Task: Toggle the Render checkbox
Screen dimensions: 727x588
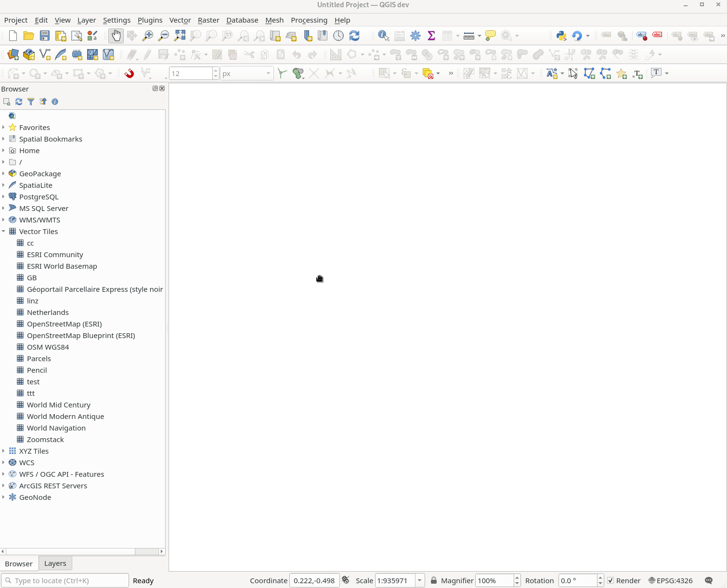Action: [610, 580]
